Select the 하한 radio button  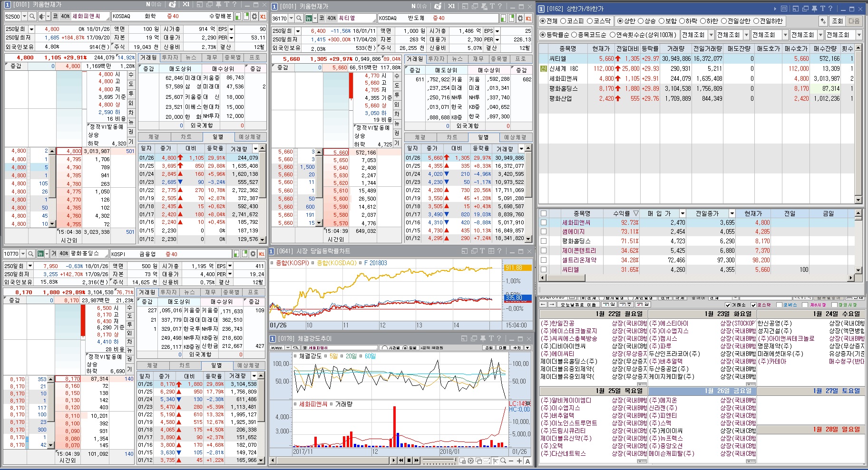click(x=703, y=21)
